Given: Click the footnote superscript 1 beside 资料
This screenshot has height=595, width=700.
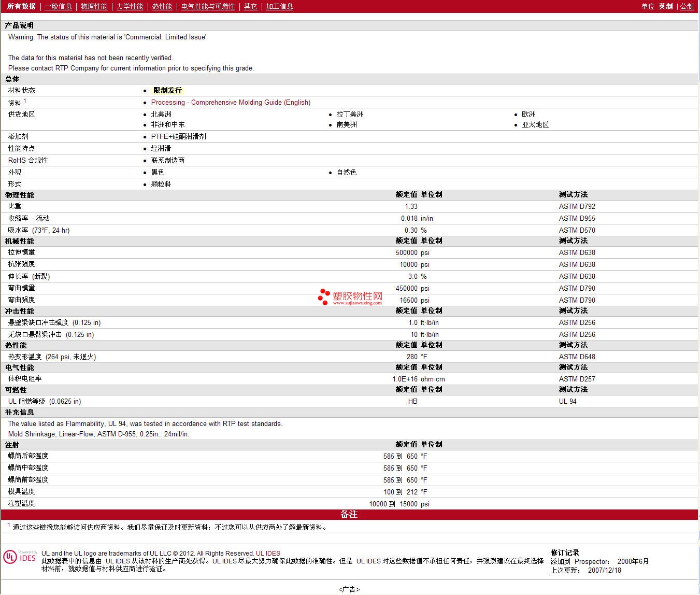Looking at the screenshot, I should (25, 101).
